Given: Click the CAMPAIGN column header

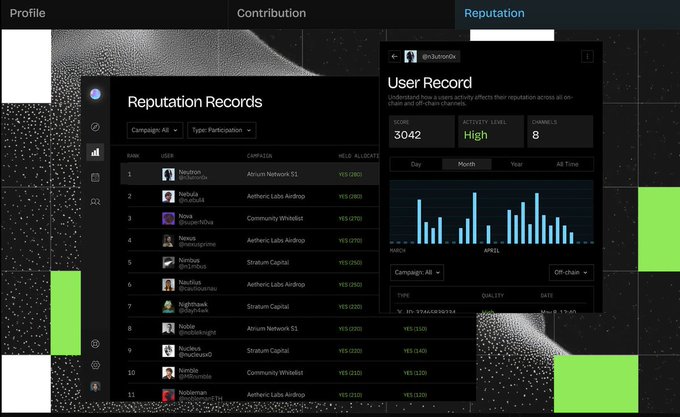Looking at the screenshot, I should pyautogui.click(x=259, y=156).
